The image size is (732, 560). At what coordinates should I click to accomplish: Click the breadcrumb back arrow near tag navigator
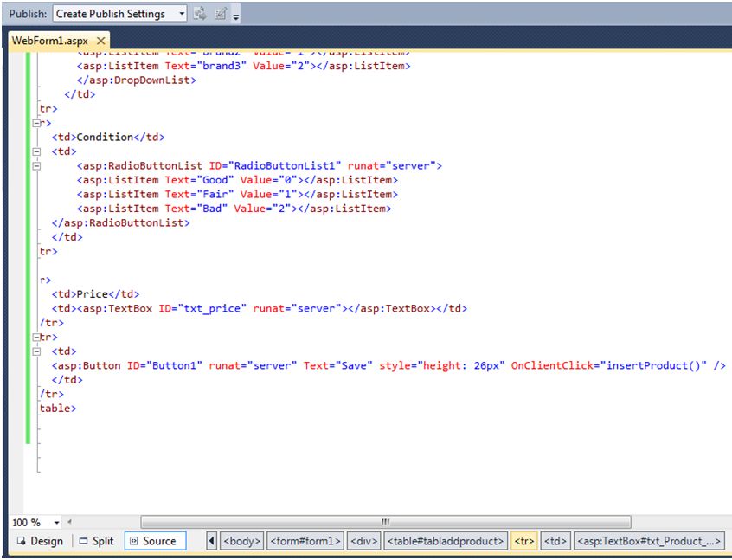(x=212, y=540)
